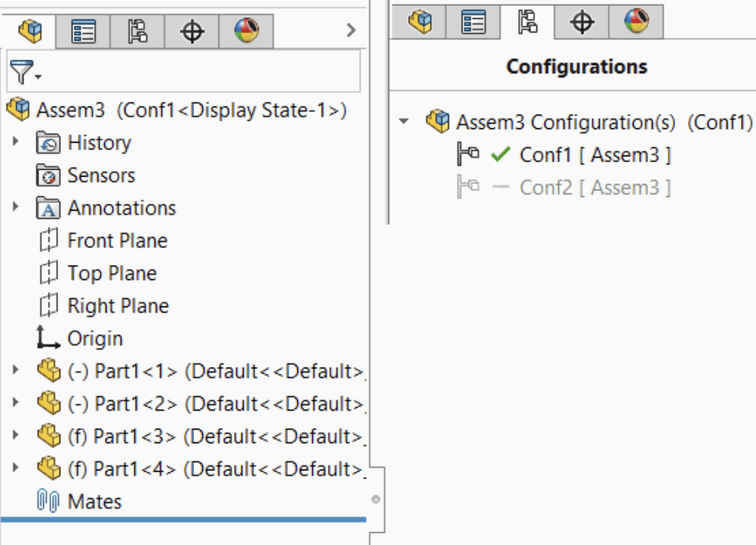Viewport: 756px width, 545px height.
Task: Select Assem3 (Conf1<Display State-1>) root node
Action: (192, 110)
